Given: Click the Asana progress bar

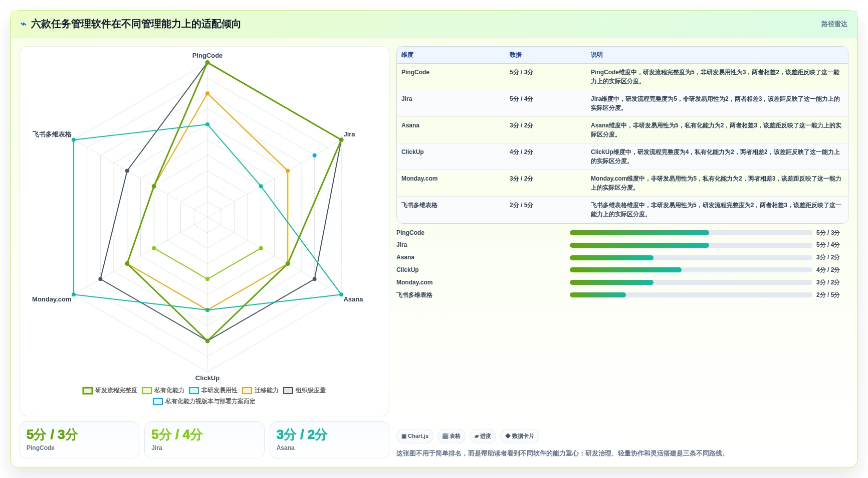Looking at the screenshot, I should click(691, 258).
